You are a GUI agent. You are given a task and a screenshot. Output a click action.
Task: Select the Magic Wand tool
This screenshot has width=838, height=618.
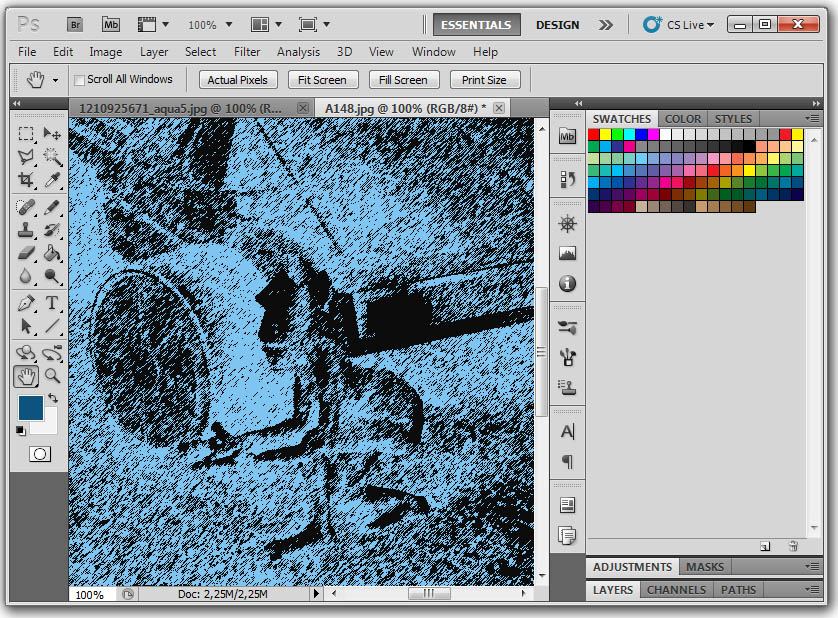point(52,157)
